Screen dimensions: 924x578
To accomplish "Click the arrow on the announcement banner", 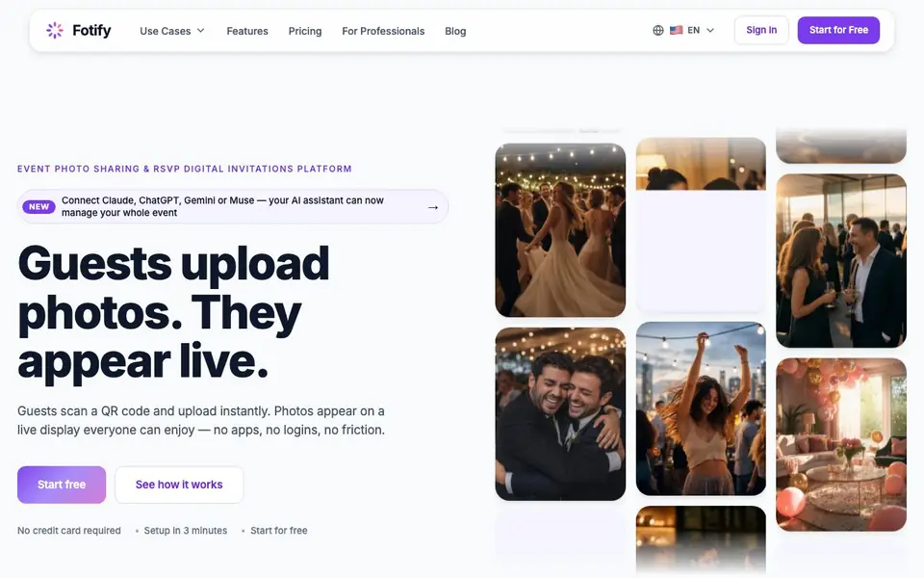I will (433, 207).
